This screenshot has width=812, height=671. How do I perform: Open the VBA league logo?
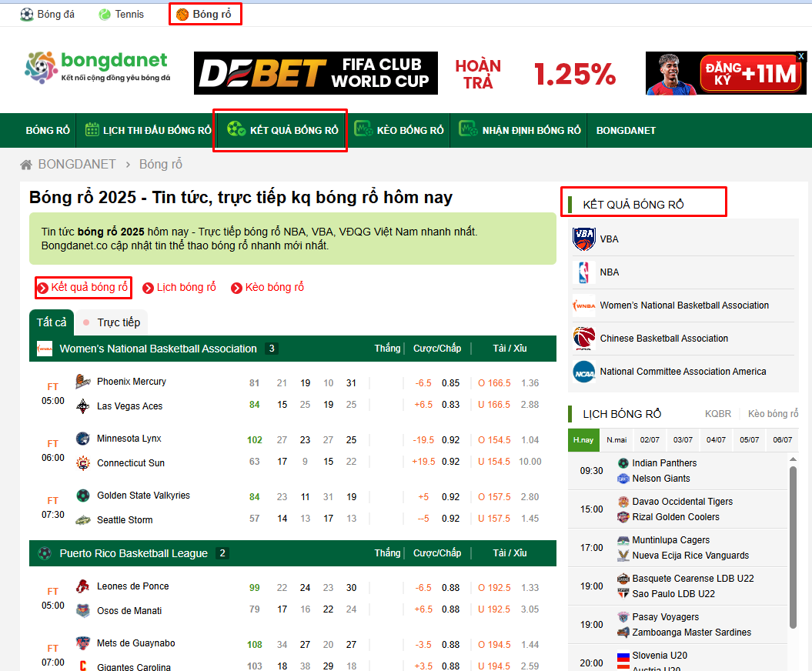[x=584, y=239]
